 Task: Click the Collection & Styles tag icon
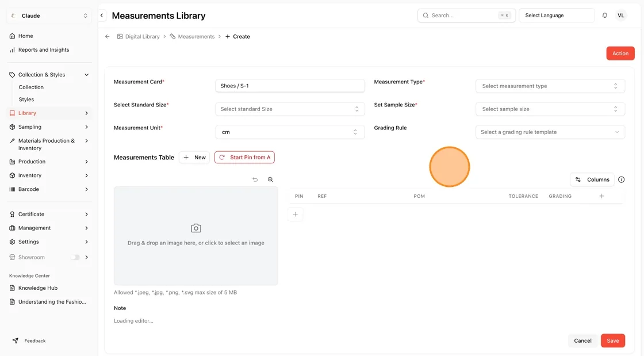point(12,75)
